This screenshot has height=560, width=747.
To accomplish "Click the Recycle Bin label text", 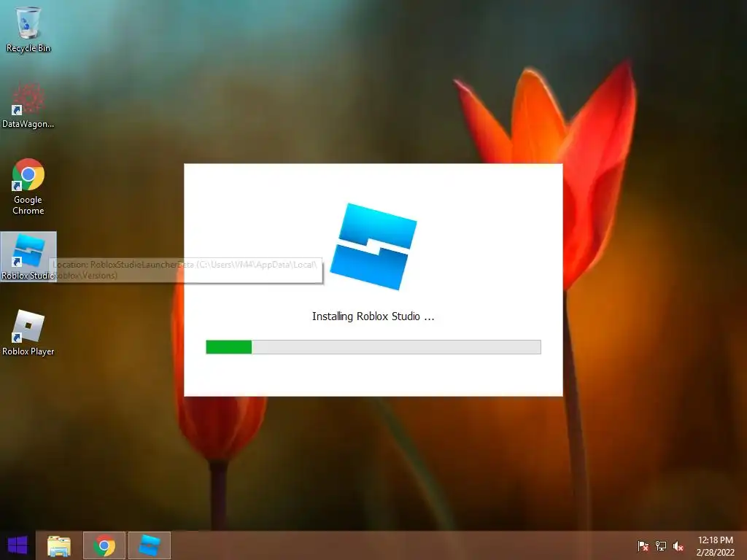I will coord(28,48).
